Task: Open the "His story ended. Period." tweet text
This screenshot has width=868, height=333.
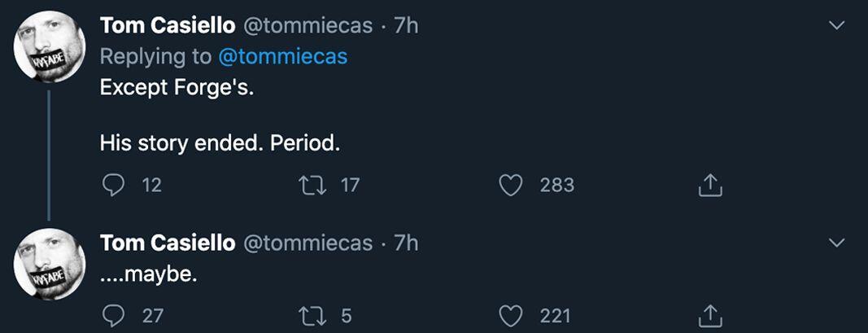Action: (x=219, y=144)
